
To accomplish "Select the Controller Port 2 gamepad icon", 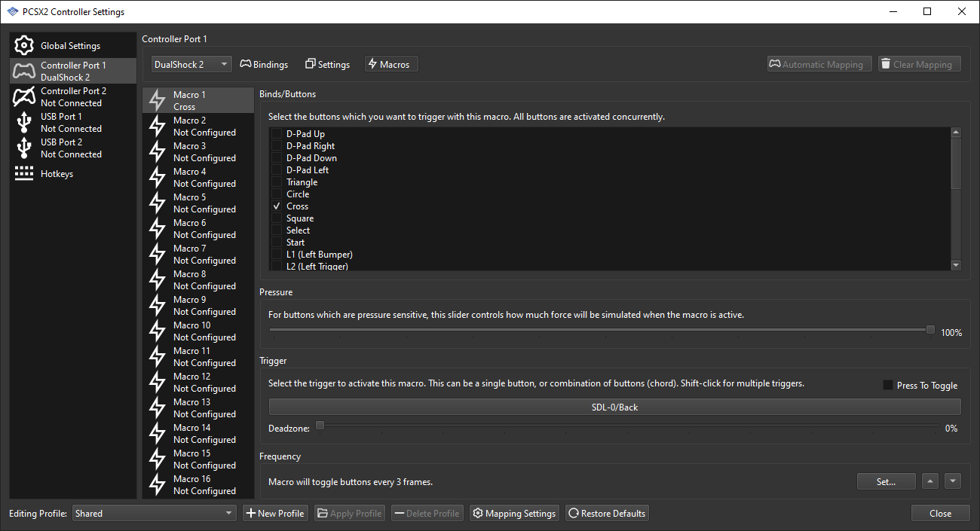I will point(23,96).
